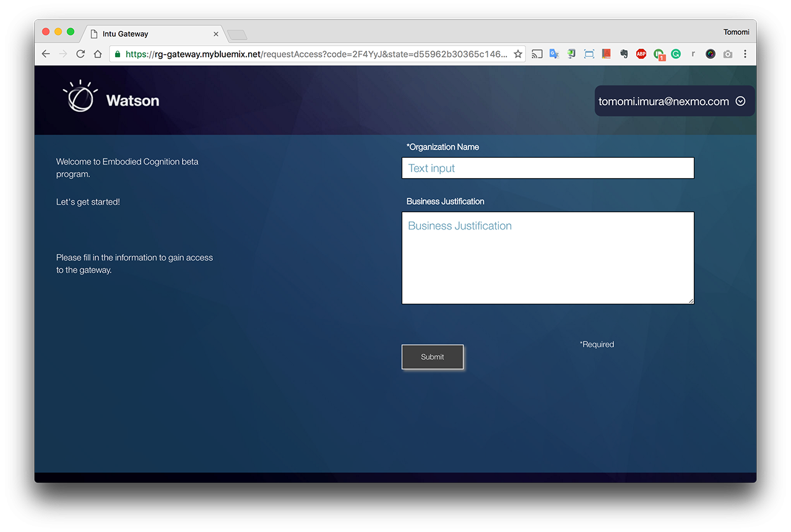Click the green maximize window button
Image resolution: width=791 pixels, height=532 pixels.
pyautogui.click(x=71, y=32)
